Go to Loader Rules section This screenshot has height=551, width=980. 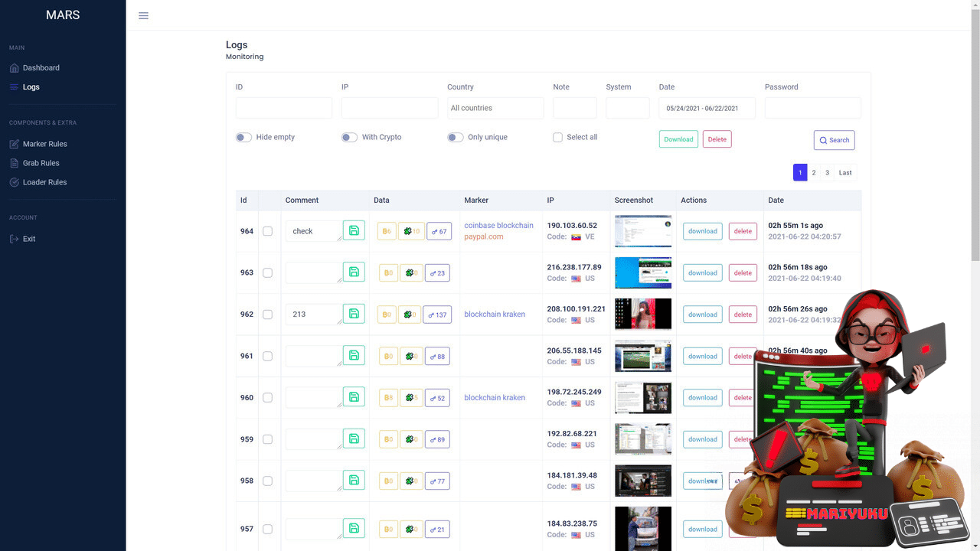(x=44, y=182)
